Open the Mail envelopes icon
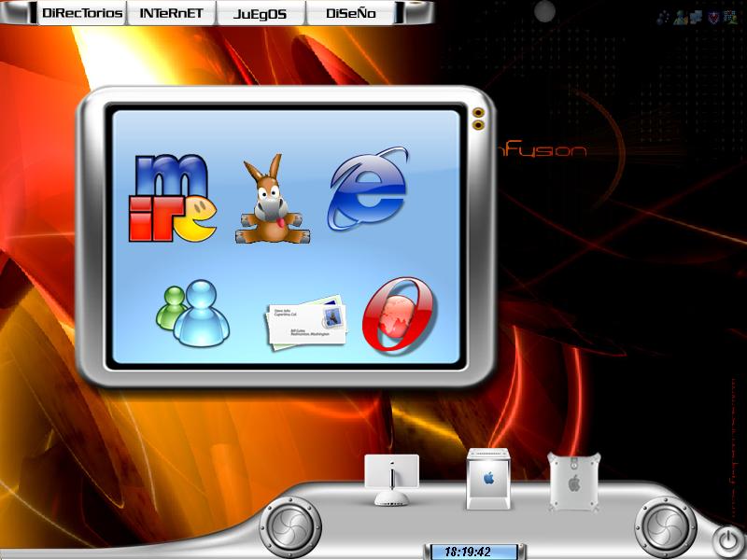Image resolution: width=747 pixels, height=560 pixels. 306,322
